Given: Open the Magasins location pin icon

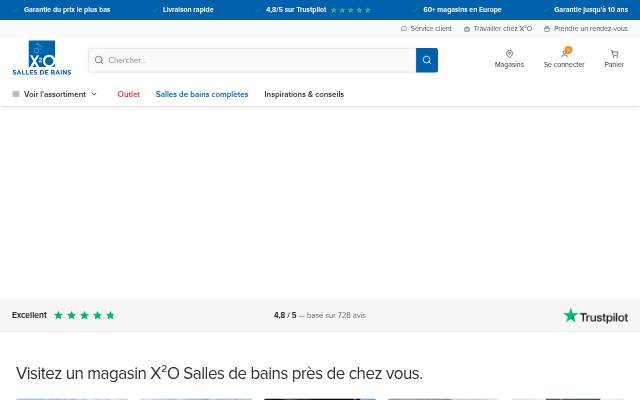Looking at the screenshot, I should [509, 53].
